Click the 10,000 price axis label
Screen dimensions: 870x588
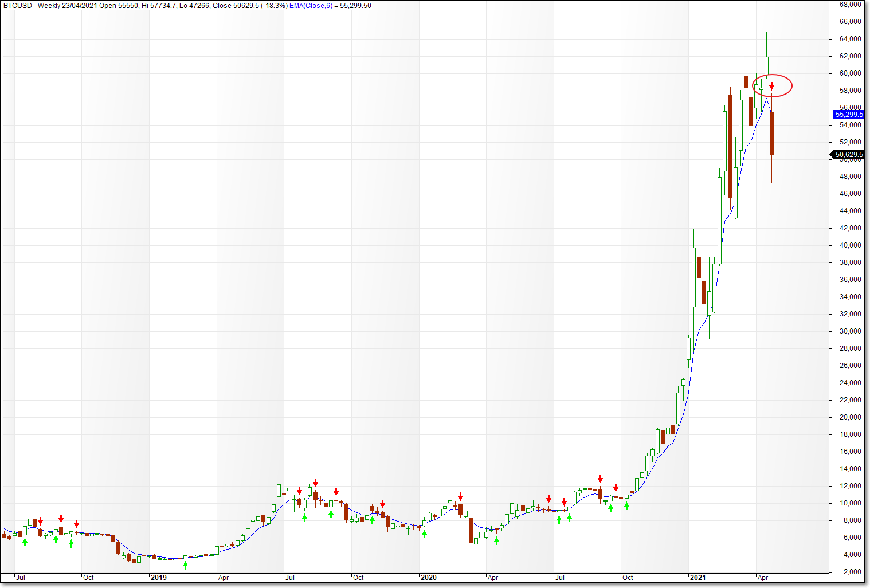(851, 503)
